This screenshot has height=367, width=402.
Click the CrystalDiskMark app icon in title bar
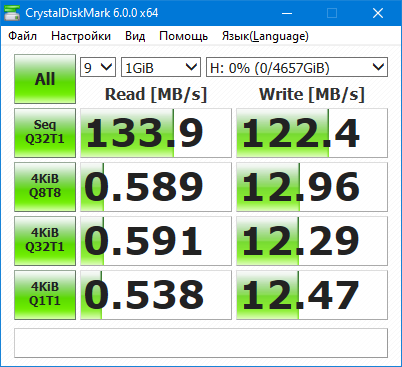pyautogui.click(x=12, y=13)
